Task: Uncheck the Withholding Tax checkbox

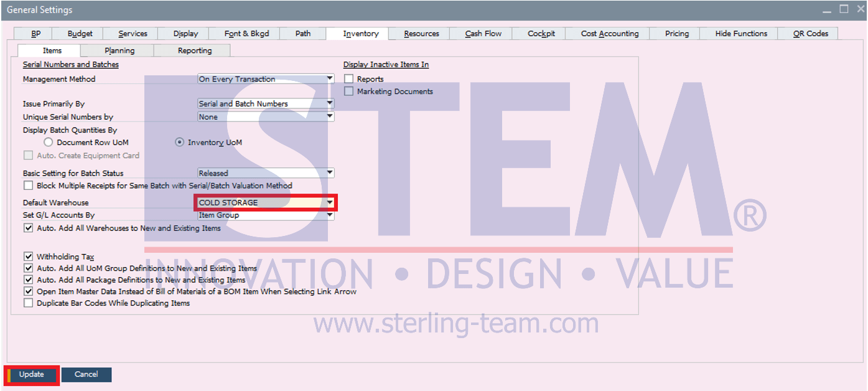Action: 28,257
